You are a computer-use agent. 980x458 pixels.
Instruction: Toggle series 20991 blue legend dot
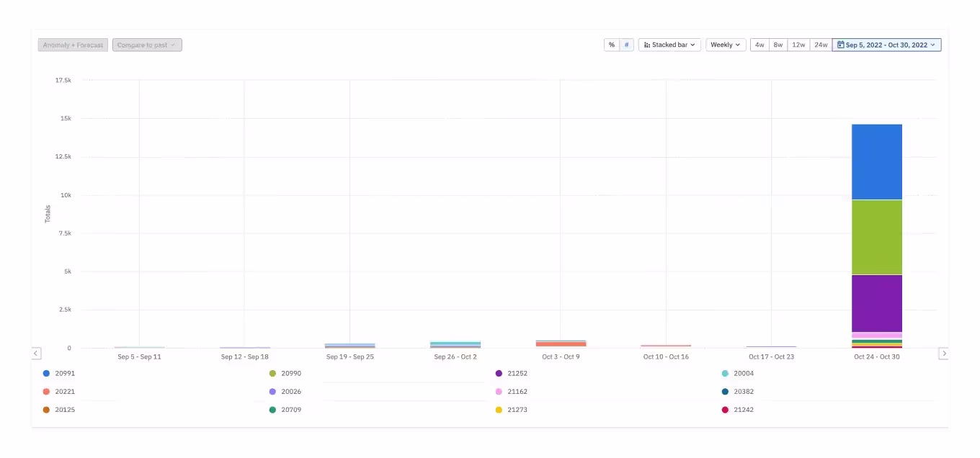[x=46, y=374]
